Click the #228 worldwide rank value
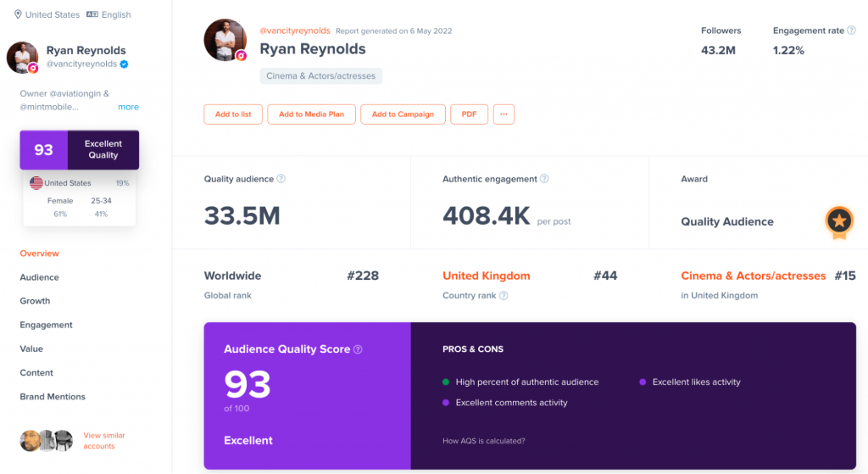 (363, 276)
